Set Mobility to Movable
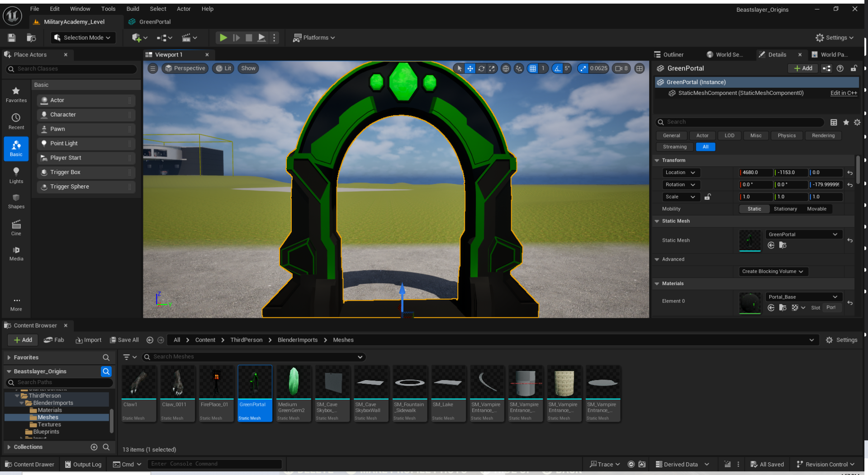This screenshot has height=475, width=868. click(x=816, y=209)
